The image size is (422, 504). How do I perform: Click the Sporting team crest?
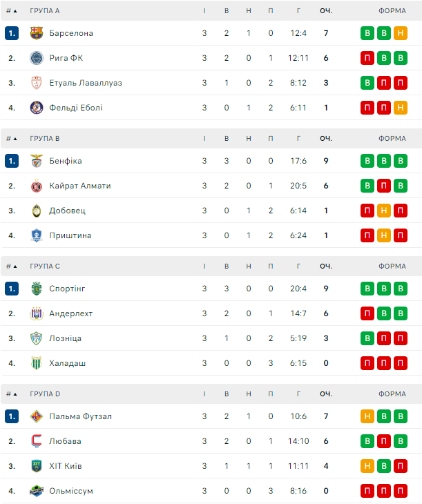tap(37, 289)
